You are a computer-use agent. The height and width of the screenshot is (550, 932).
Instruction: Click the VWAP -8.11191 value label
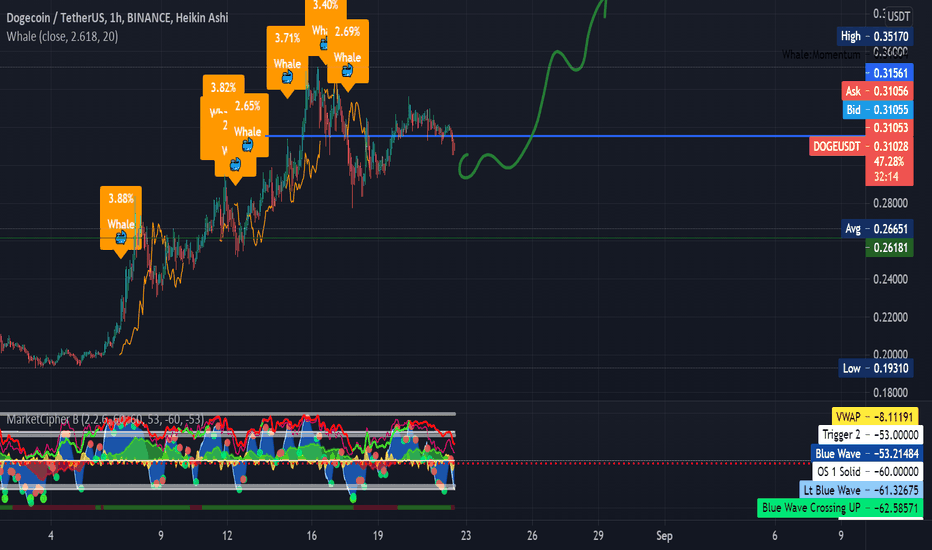(875, 417)
